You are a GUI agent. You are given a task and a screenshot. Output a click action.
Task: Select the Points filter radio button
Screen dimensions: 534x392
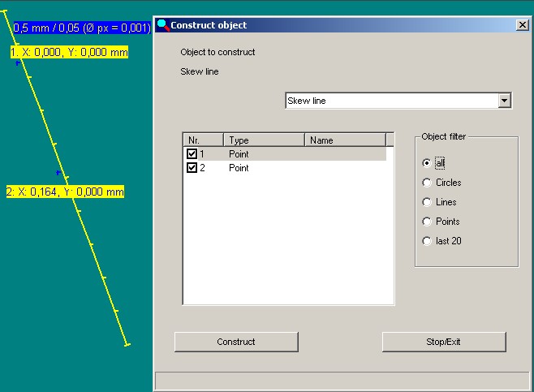click(x=426, y=222)
